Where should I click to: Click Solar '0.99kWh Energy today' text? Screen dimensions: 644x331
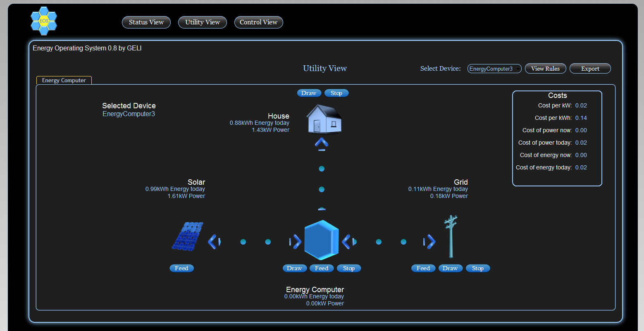click(x=175, y=189)
